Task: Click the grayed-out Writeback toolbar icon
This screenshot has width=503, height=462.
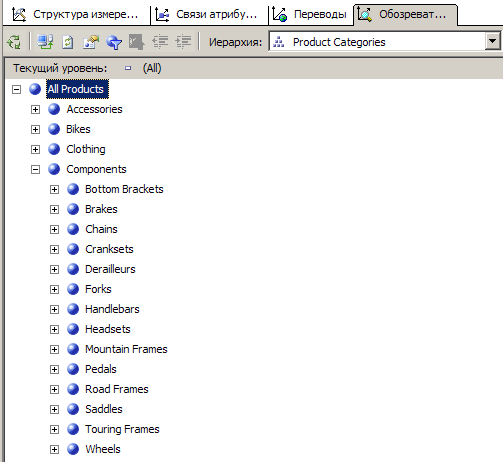Action: coord(136,42)
